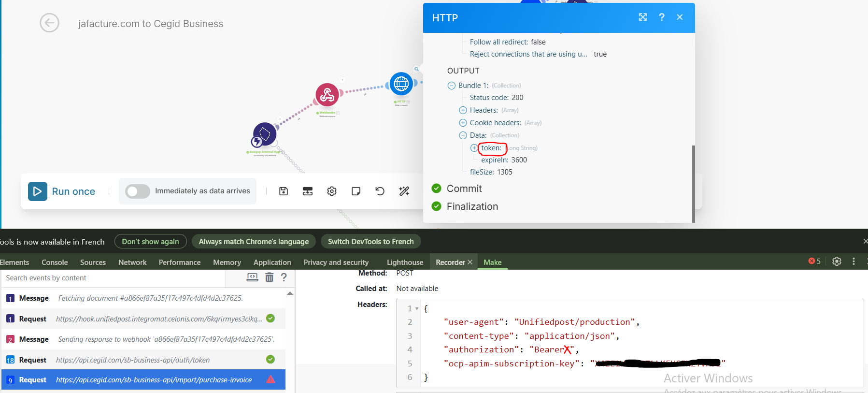Click the expireIn: 3600 output value
Screen dimensions: 868x393
[519, 160]
